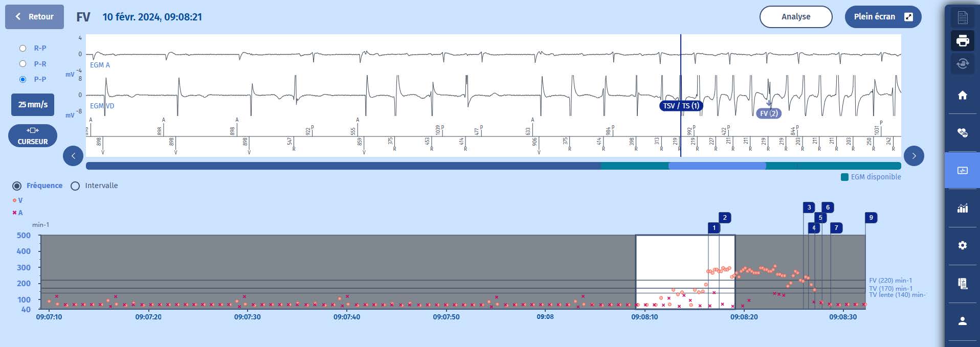Go back with the Retour button
The width and height of the screenshot is (980, 347).
click(x=34, y=16)
